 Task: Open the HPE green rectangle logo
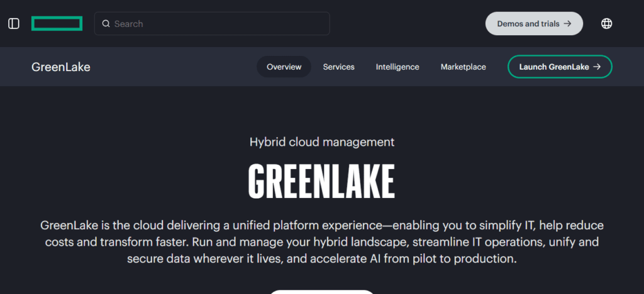point(57,23)
